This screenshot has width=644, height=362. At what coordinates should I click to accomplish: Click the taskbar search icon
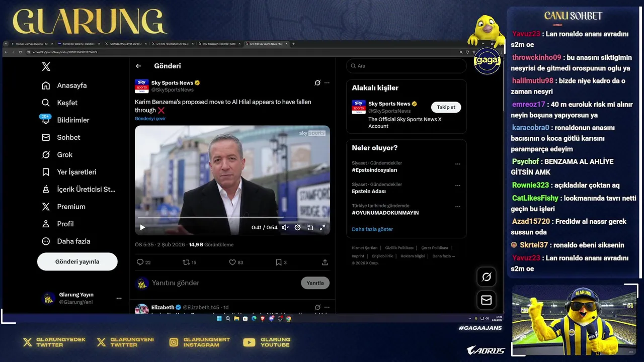(x=228, y=318)
